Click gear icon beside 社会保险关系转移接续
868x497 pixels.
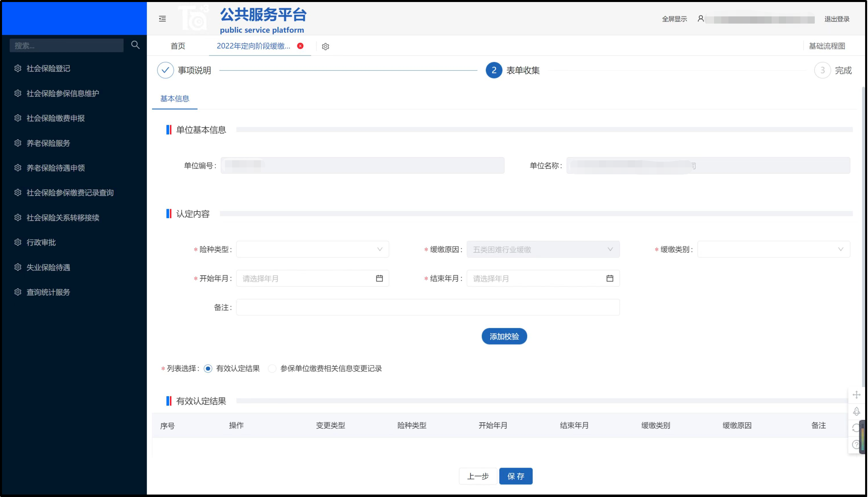click(18, 217)
